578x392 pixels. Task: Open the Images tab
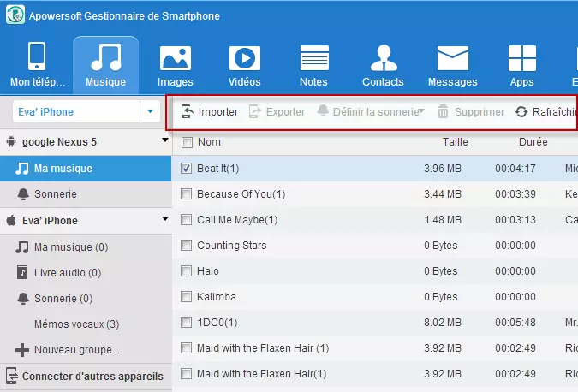tap(175, 65)
